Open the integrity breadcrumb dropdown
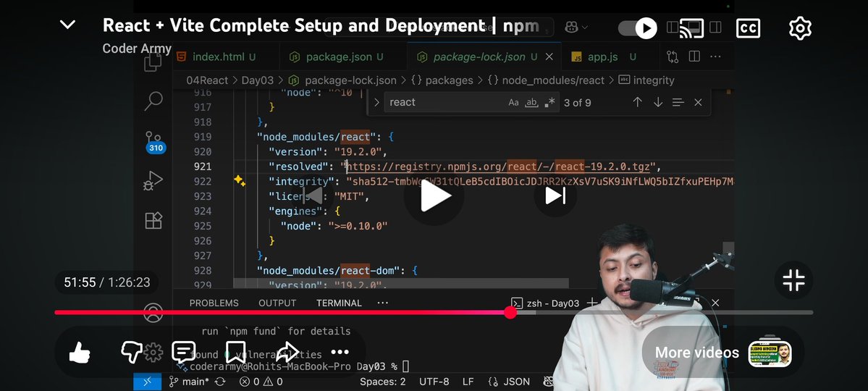 click(x=646, y=80)
